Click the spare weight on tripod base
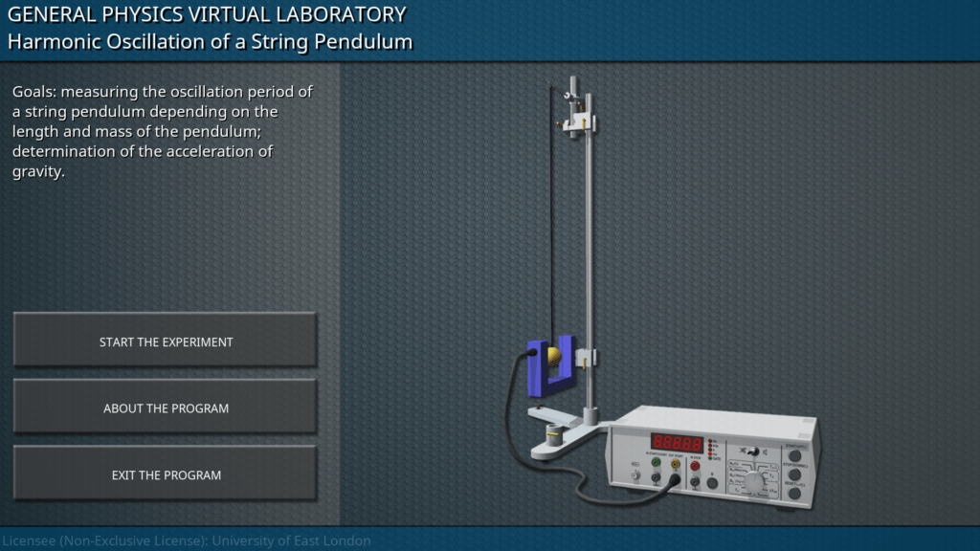This screenshot has height=551, width=980. (553, 435)
